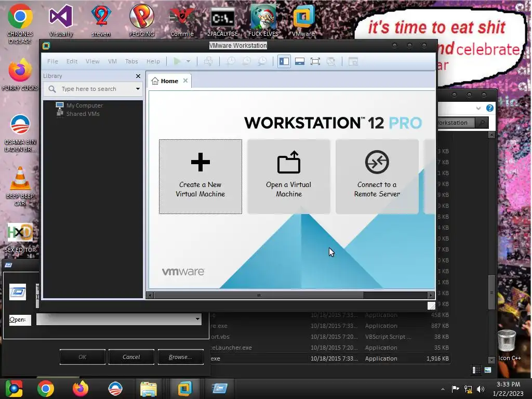Switch Explorer to details view icon
The width and height of the screenshot is (532, 399).
pyautogui.click(x=476, y=370)
